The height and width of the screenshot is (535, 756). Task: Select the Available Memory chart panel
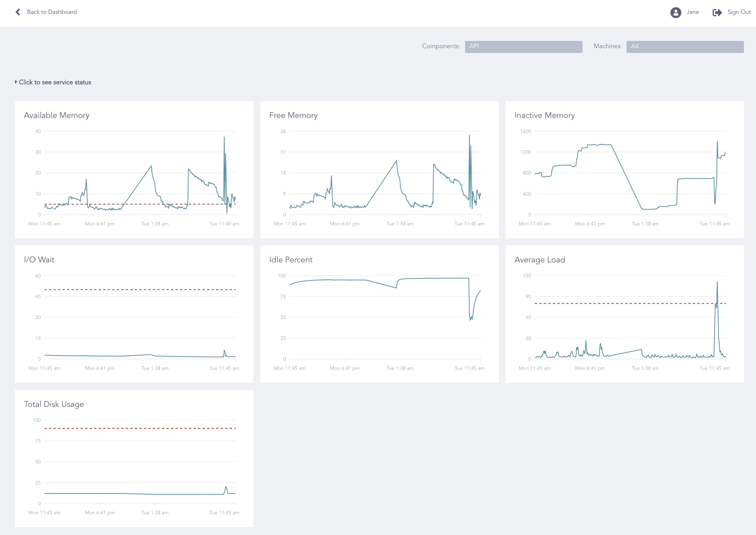point(134,170)
